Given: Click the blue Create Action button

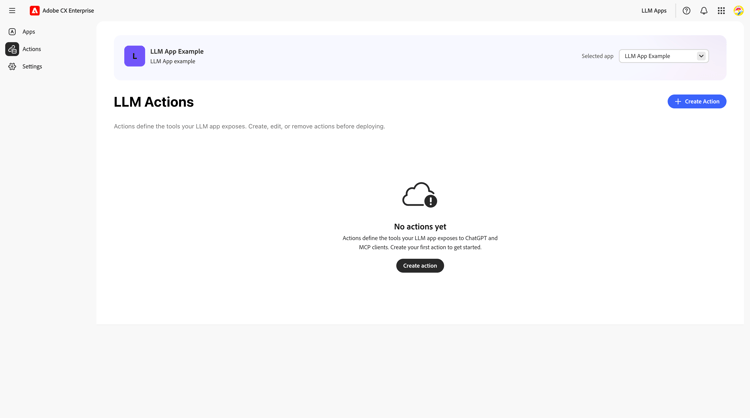Looking at the screenshot, I should tap(696, 101).
